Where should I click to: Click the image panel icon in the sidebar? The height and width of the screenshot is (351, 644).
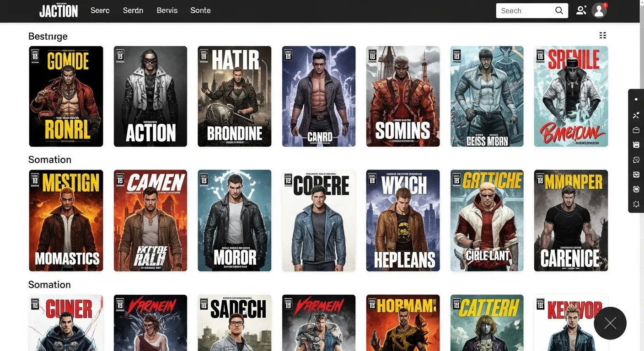[x=636, y=144]
